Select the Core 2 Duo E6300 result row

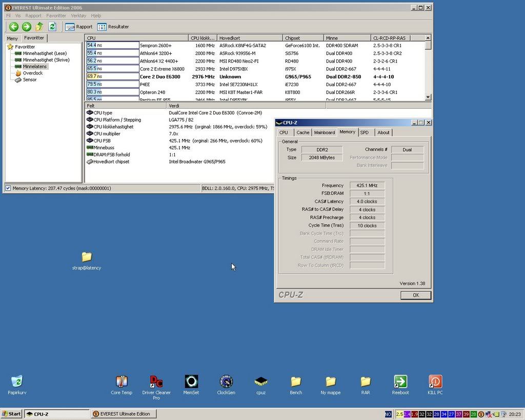tap(255, 77)
